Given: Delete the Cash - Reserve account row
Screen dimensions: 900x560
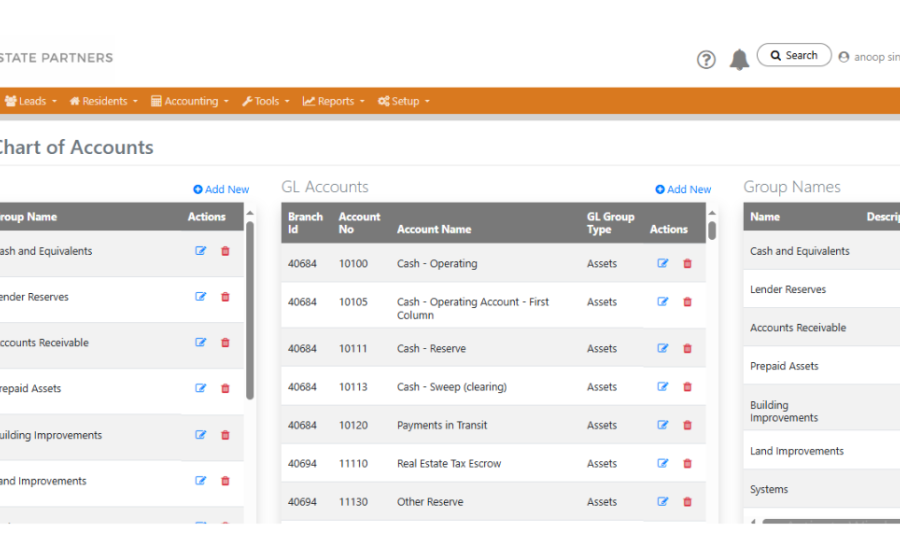Looking at the screenshot, I should coord(687,349).
